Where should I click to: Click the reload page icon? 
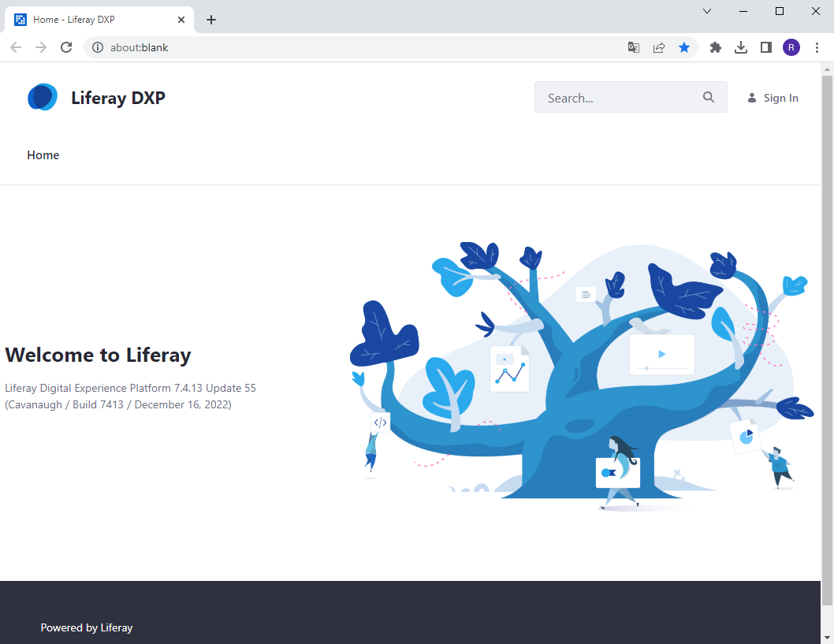[x=66, y=47]
